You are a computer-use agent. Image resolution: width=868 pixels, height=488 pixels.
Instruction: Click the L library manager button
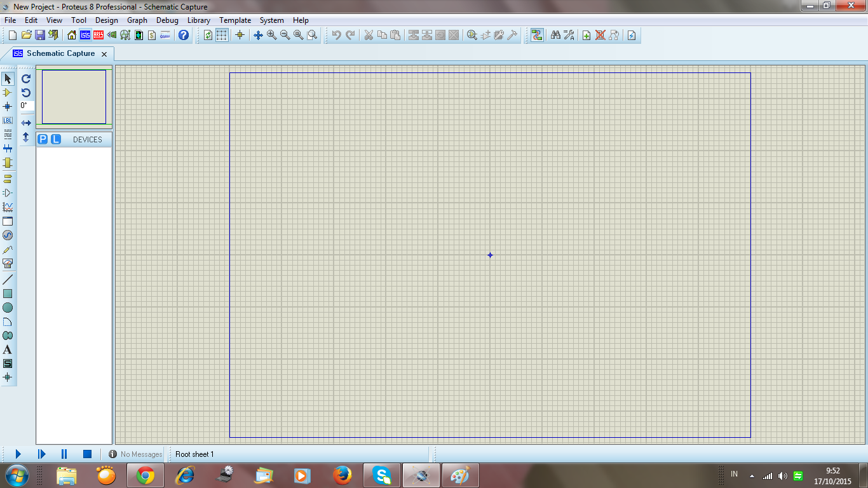pyautogui.click(x=56, y=139)
